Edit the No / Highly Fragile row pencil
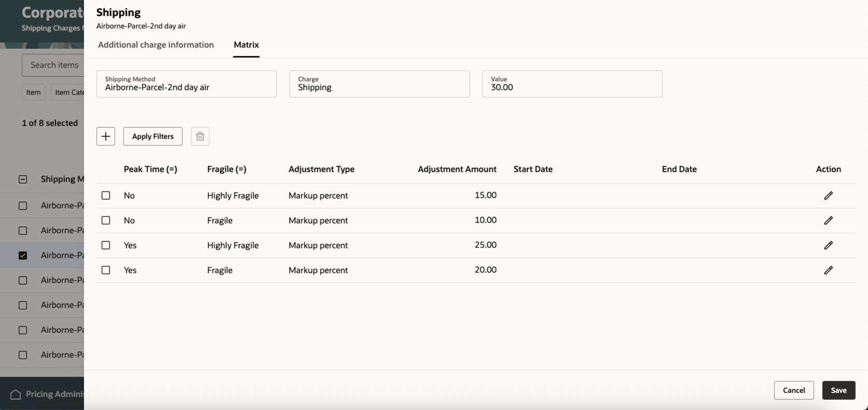 [828, 196]
